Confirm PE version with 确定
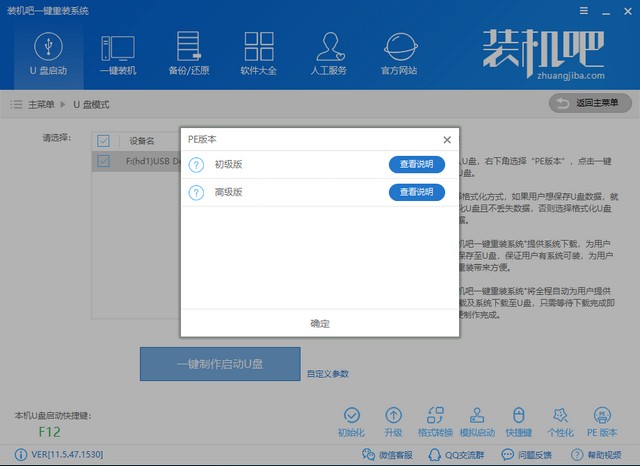This screenshot has width=640, height=466. point(320,323)
